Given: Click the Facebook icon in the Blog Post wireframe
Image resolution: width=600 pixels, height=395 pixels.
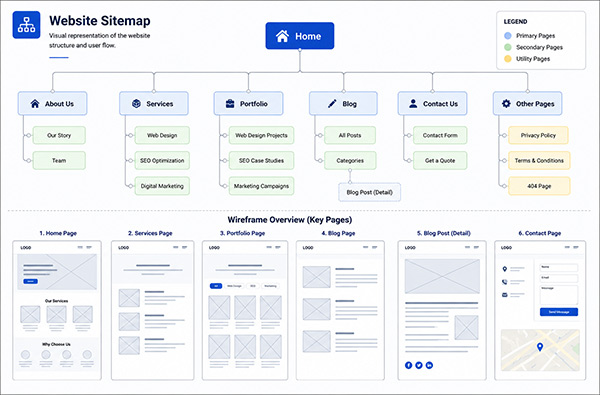Looking at the screenshot, I should tap(408, 365).
